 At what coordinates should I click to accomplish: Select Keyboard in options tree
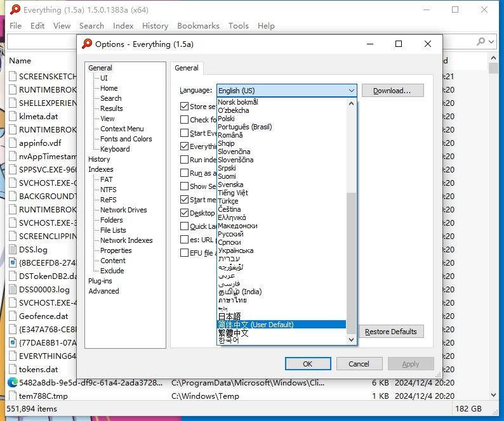[115, 149]
